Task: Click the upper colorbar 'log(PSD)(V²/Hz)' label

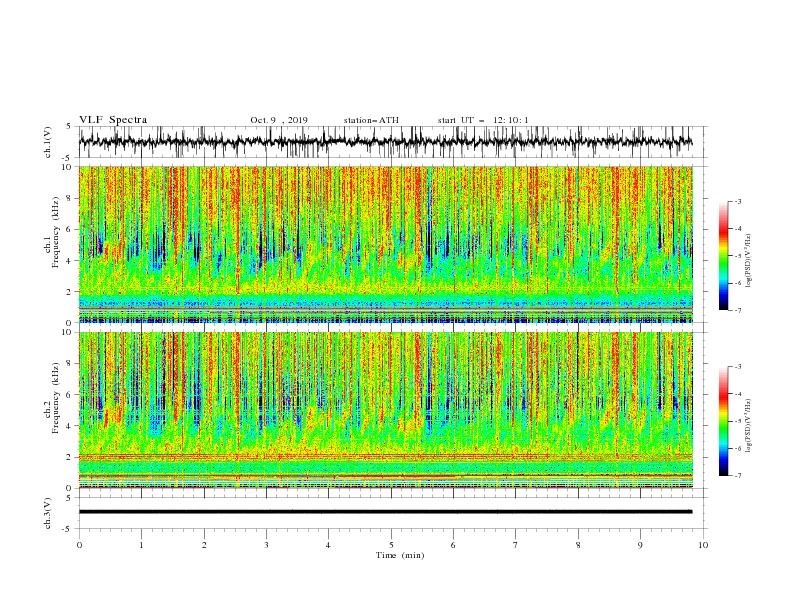Action: point(749,261)
